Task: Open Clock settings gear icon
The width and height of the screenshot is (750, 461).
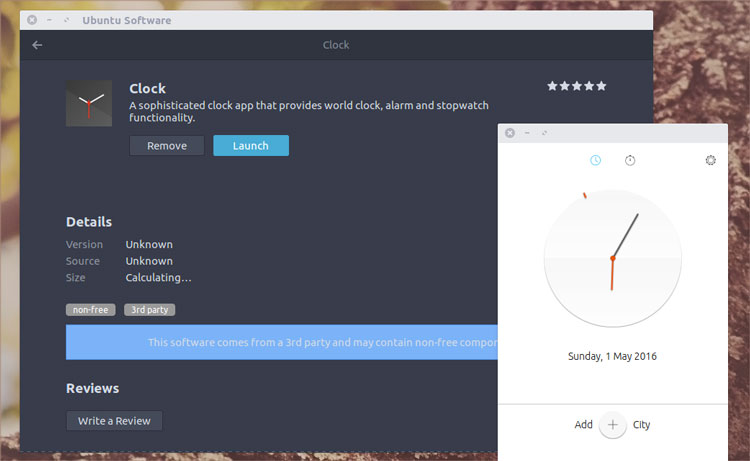Action: click(x=711, y=160)
